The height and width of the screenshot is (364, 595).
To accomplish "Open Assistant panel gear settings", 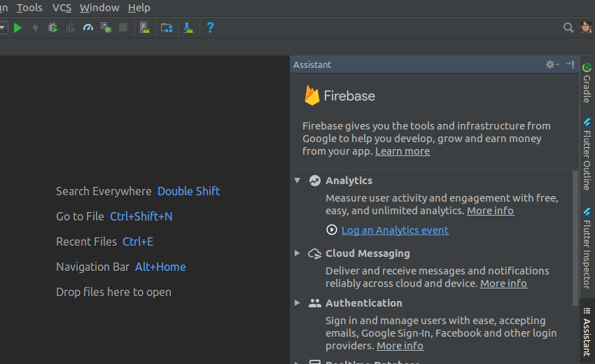I will pos(552,64).
